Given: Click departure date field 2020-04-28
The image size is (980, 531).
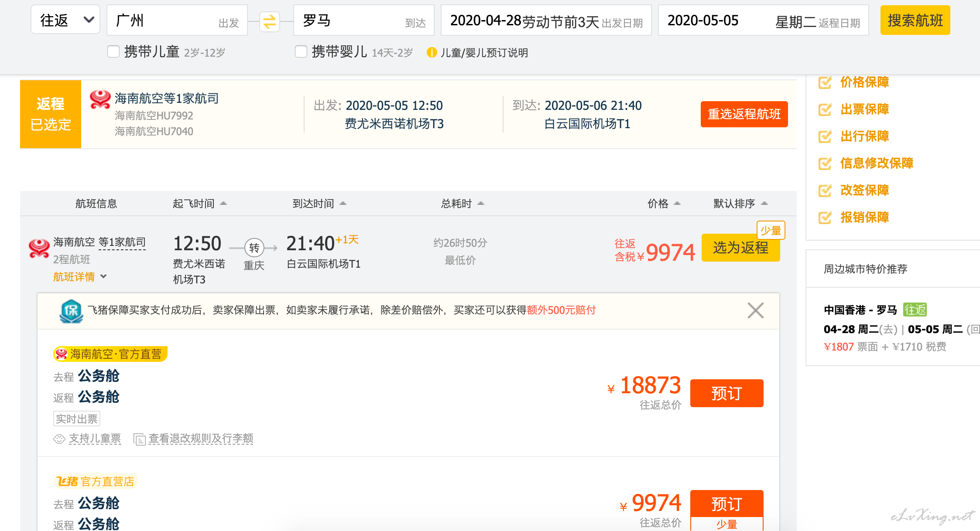Looking at the screenshot, I should (546, 20).
